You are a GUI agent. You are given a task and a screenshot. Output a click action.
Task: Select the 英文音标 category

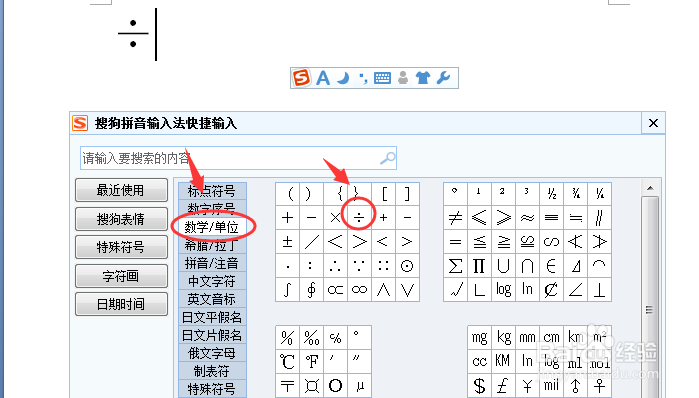(x=212, y=299)
